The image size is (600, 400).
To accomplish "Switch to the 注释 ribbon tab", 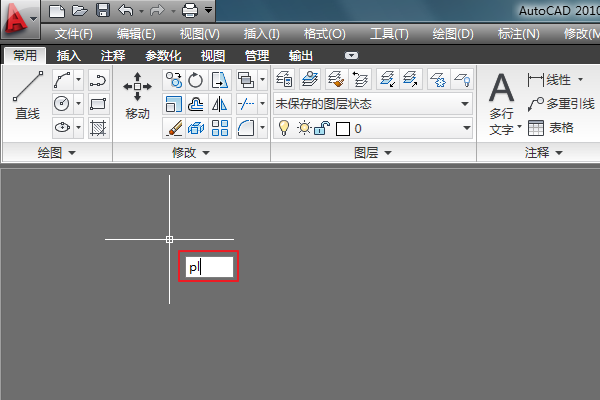I will click(113, 56).
